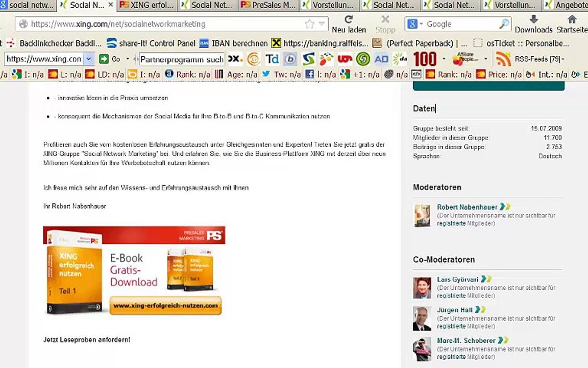Click the red 100 toolbar icon
The height and width of the screenshot is (368, 588).
425,59
